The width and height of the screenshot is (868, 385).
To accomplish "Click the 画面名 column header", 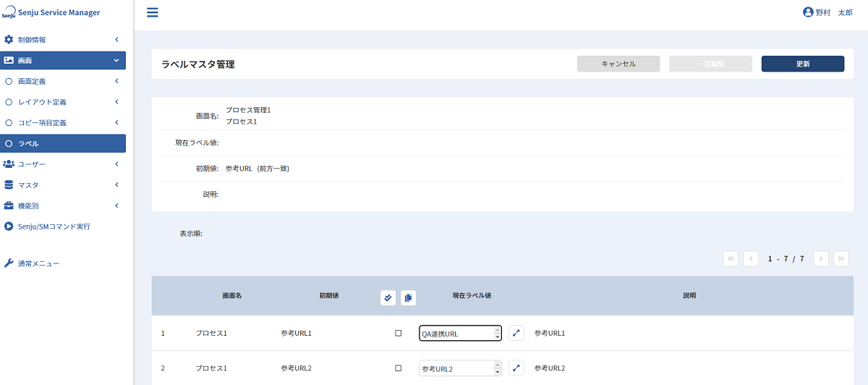I will [231, 296].
